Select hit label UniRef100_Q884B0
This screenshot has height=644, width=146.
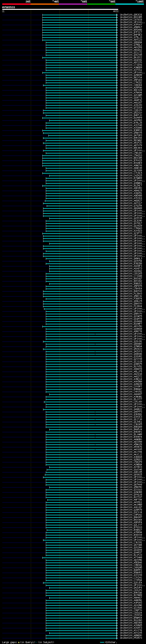131,344
